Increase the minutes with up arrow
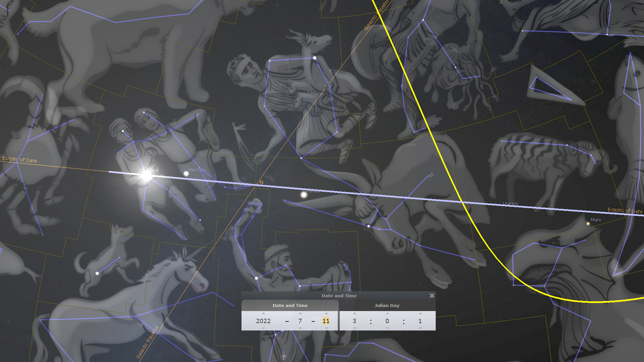The image size is (644, 362). pyautogui.click(x=387, y=313)
